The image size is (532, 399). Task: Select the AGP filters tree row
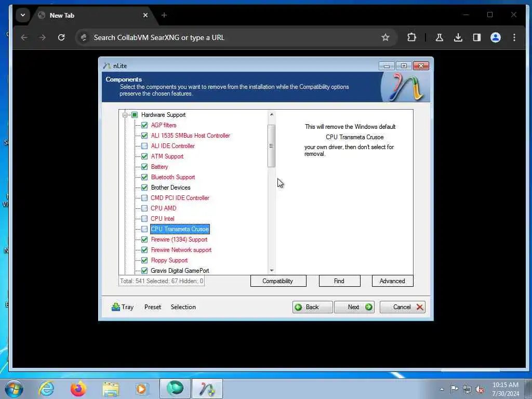point(164,125)
